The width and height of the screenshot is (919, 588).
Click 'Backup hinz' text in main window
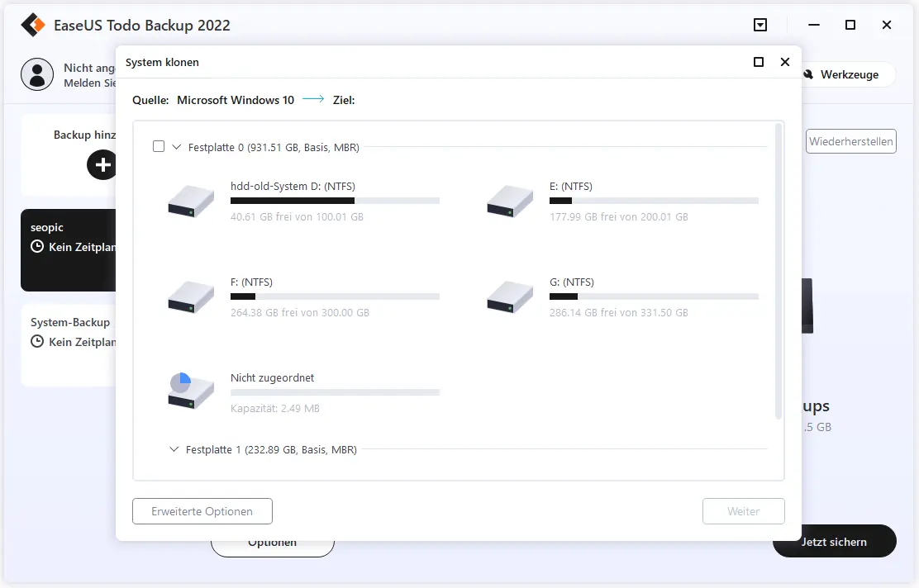point(84,135)
